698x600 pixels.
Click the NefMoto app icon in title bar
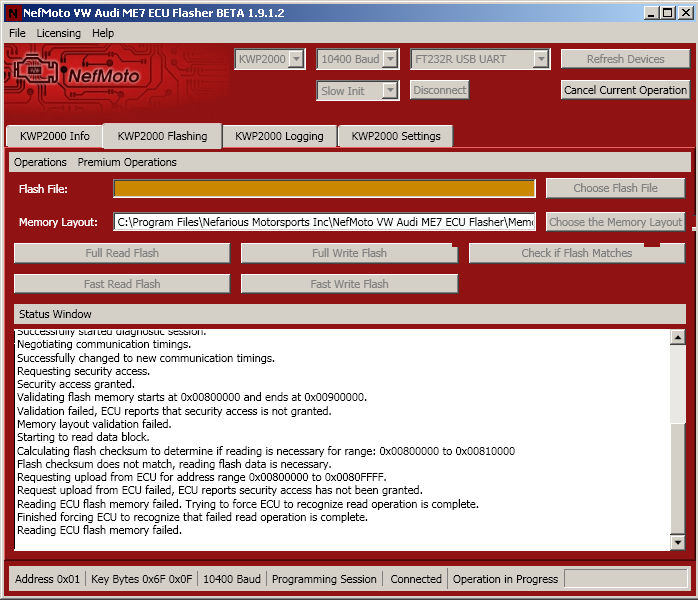[13, 13]
